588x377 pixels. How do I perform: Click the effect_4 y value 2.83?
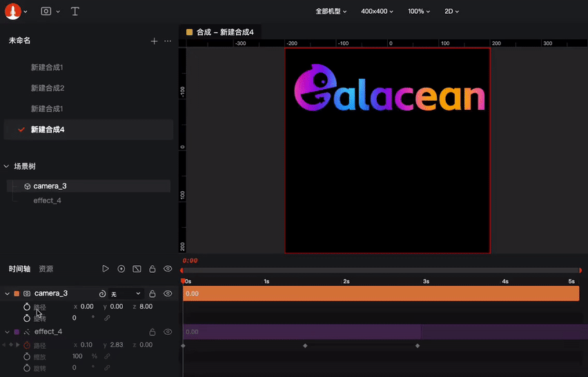[x=116, y=345]
